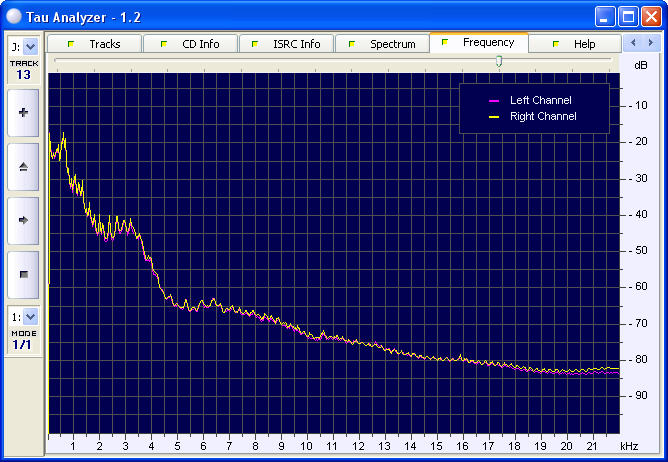Click the Left Channel legend label
Screen dimensions: 668x462
(541, 100)
